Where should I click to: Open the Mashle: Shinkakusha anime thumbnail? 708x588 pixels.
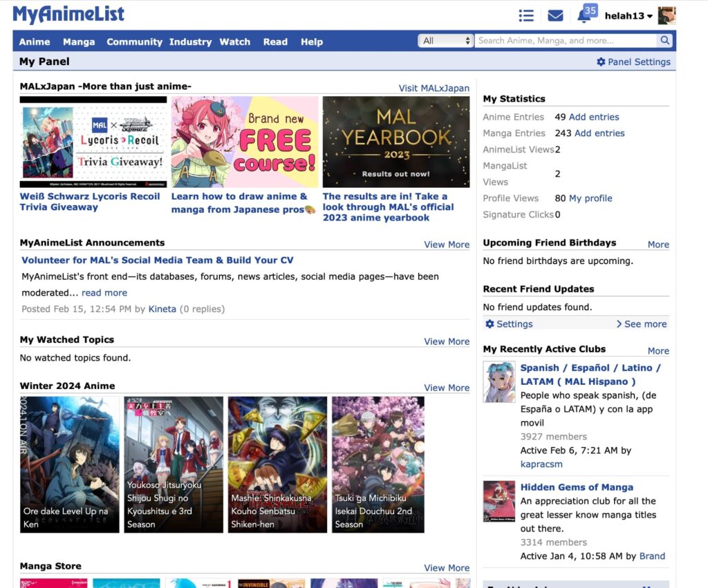(x=277, y=464)
